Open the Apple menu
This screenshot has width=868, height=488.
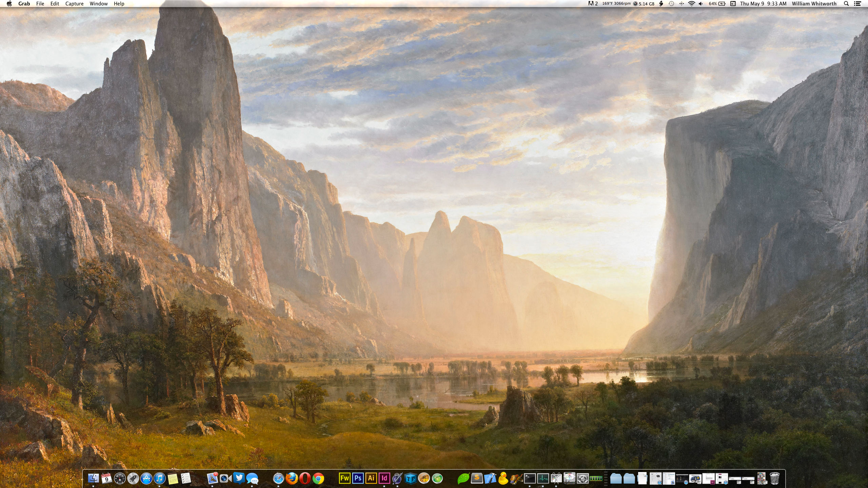pos(9,4)
